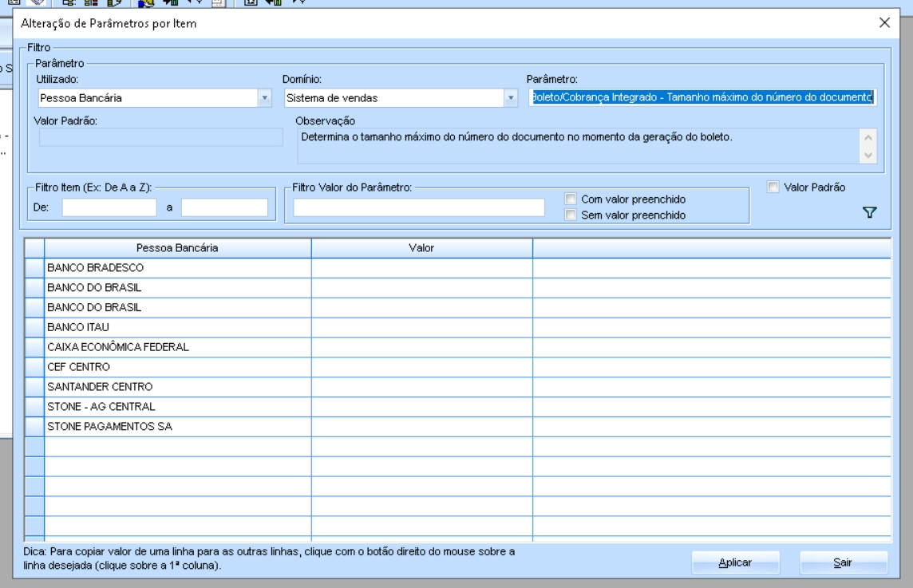
Task: Open the Domínio dropdown
Action: tap(511, 98)
